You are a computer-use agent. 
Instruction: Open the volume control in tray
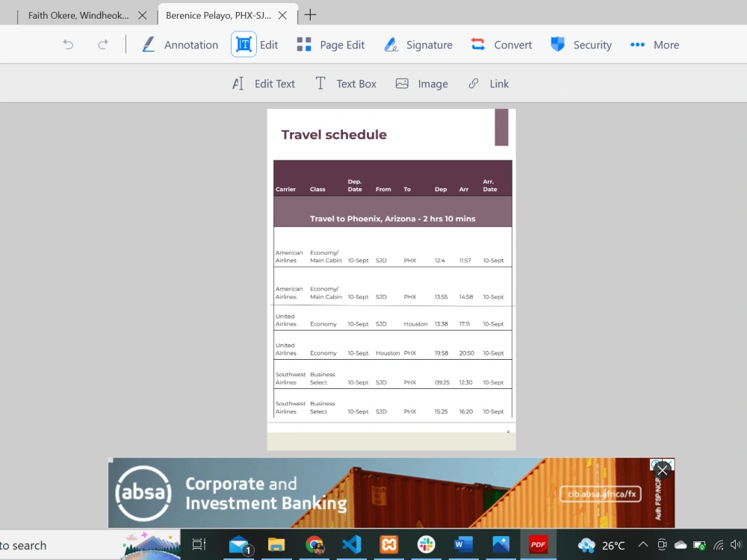click(736, 545)
